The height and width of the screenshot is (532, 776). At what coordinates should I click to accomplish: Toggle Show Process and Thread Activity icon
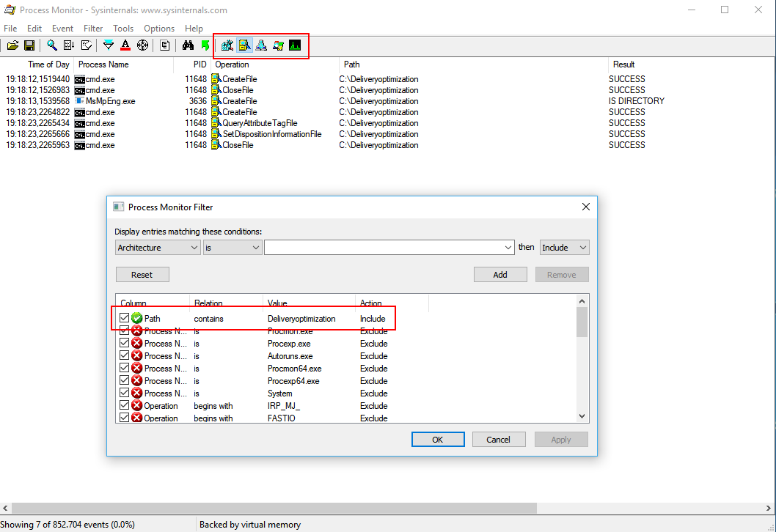pyautogui.click(x=278, y=45)
